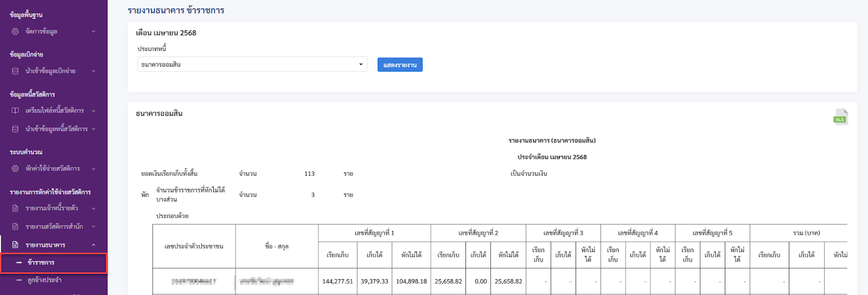Expand the นำเข้าข้อมูลเบิกจ่าย chevron

[x=93, y=71]
